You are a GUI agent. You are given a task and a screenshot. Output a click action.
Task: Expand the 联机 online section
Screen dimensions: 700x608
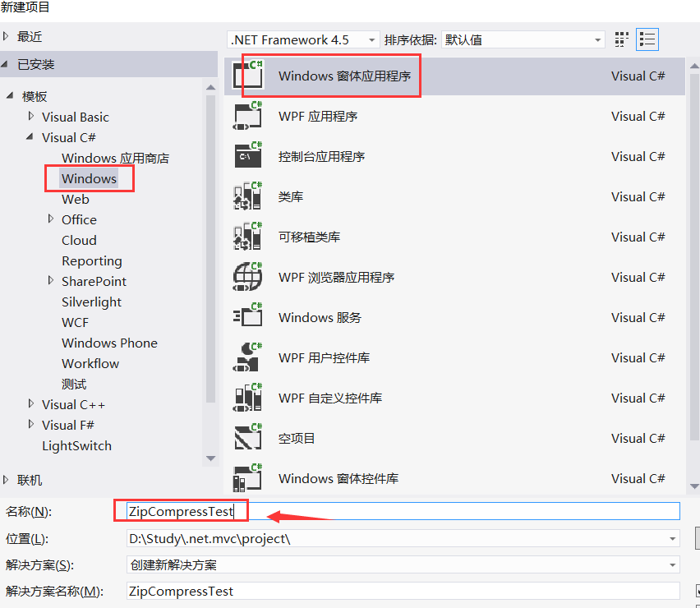click(x=7, y=480)
